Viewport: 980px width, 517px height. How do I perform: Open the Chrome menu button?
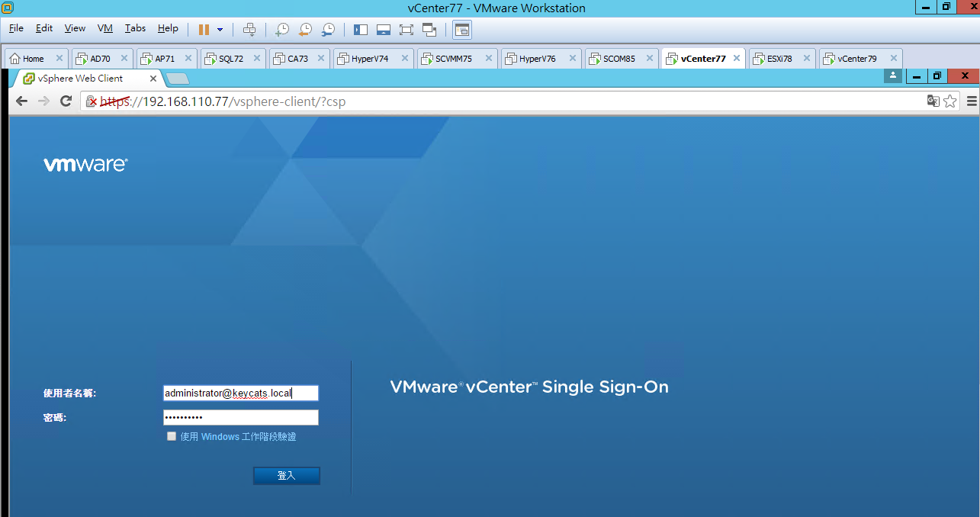[x=972, y=101]
